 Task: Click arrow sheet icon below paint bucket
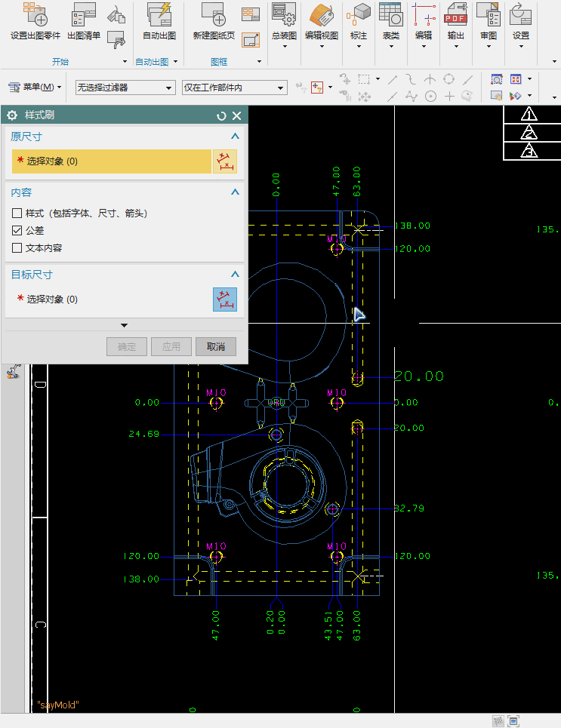click(x=116, y=40)
